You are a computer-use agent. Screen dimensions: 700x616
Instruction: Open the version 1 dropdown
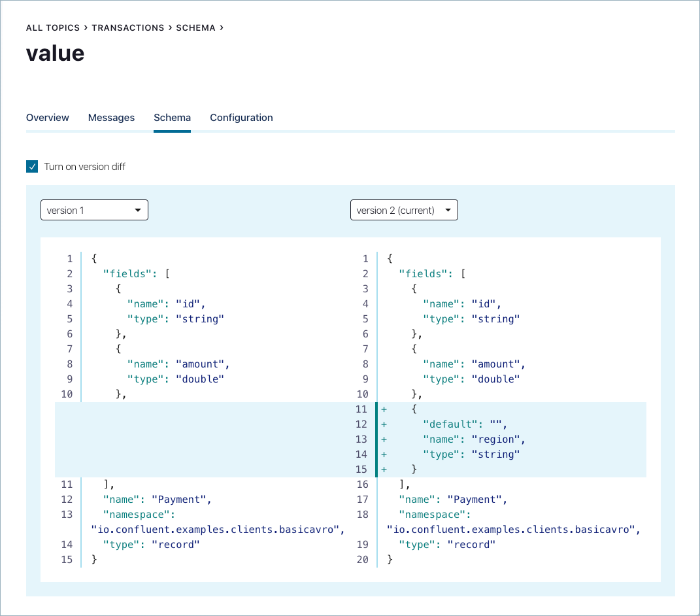click(94, 210)
